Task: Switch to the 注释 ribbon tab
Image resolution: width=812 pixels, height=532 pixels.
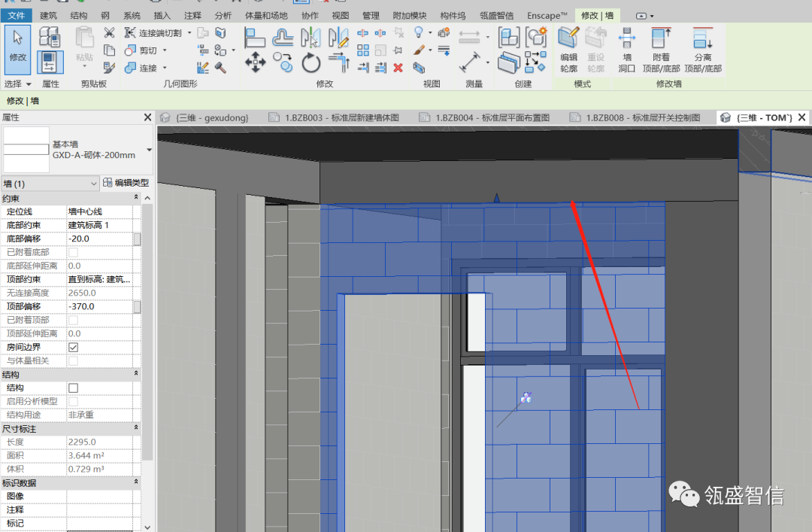Action: point(192,16)
